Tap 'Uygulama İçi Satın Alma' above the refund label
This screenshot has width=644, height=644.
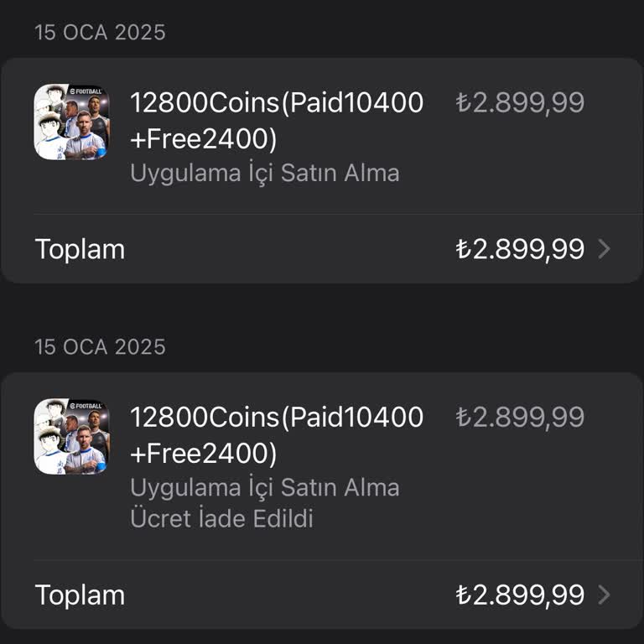(264, 487)
